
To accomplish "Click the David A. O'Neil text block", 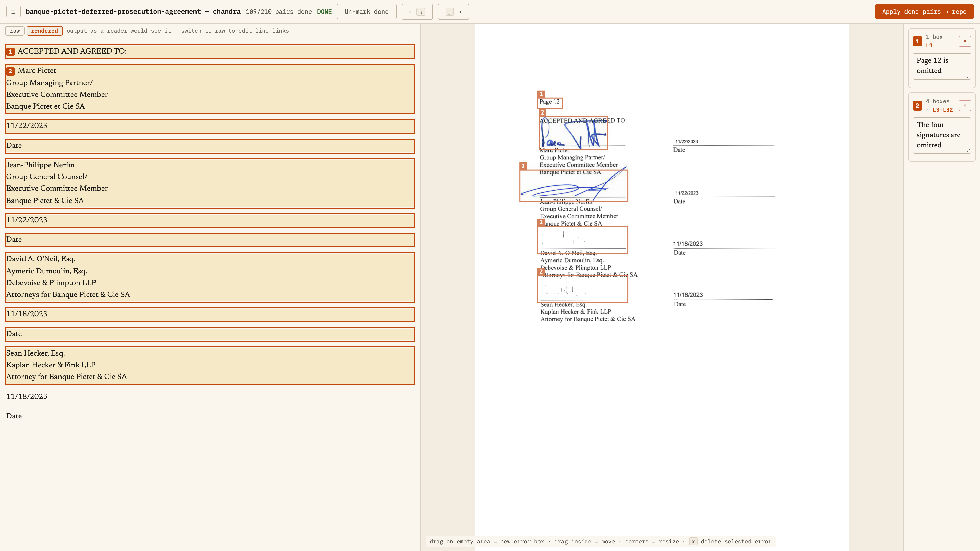I will coord(210,277).
